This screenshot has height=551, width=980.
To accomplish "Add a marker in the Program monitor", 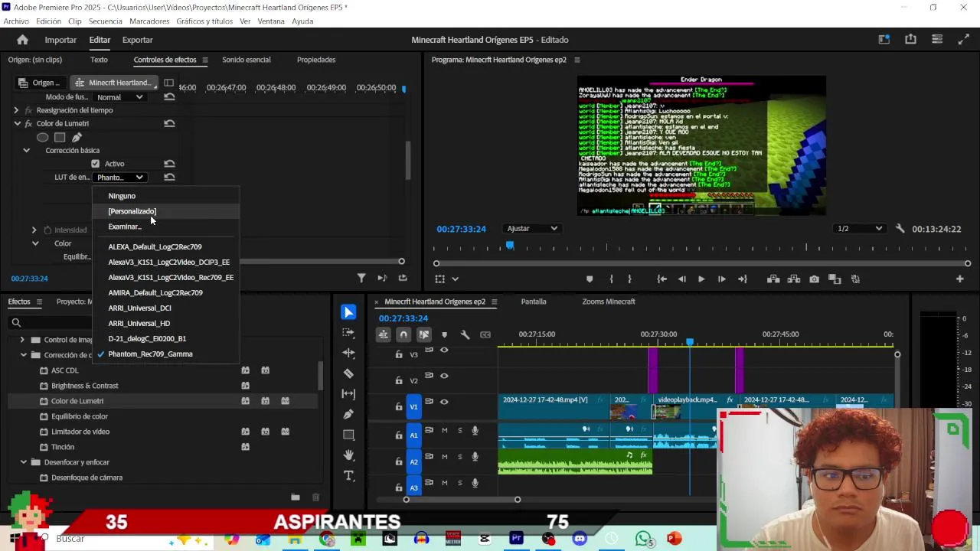I will point(589,279).
